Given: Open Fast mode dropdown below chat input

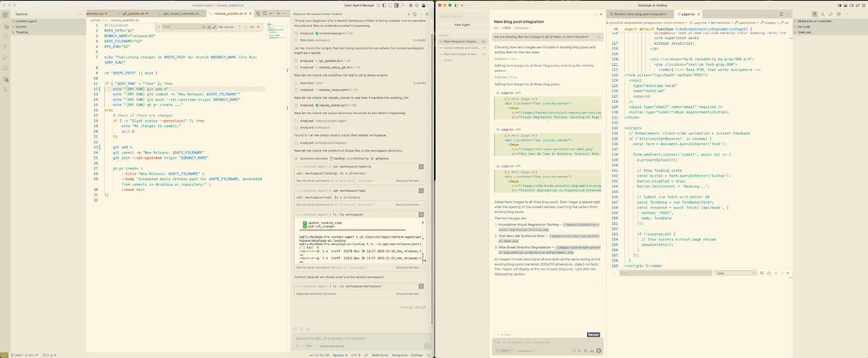Looking at the screenshot, I should [x=306, y=346].
